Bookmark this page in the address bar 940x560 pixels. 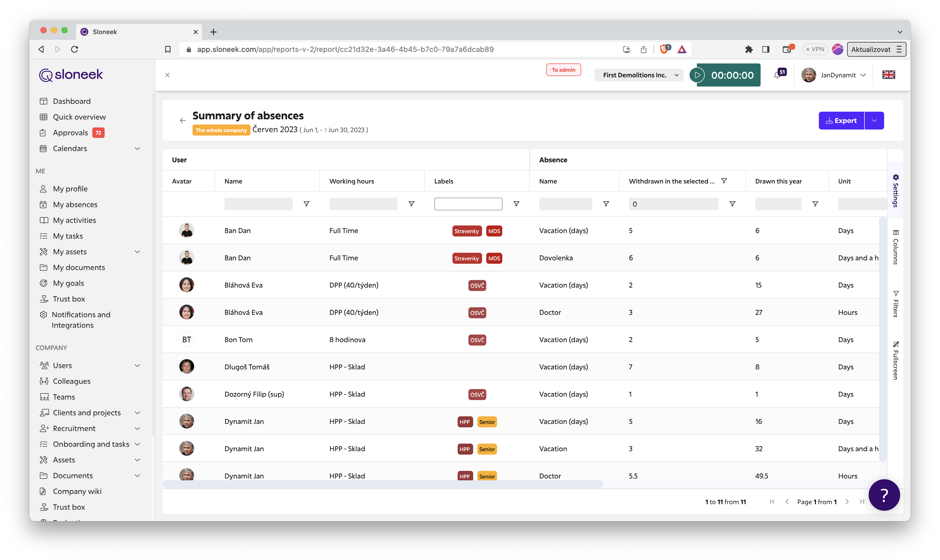[x=168, y=49]
